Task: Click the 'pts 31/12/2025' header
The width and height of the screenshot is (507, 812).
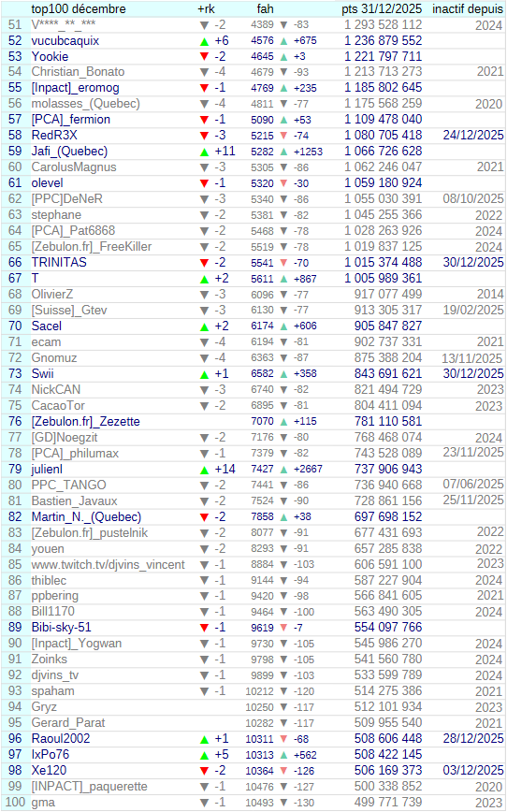Action: 382,8
